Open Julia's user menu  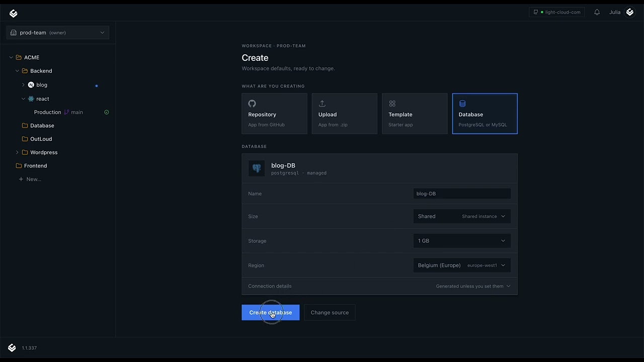[x=622, y=12]
